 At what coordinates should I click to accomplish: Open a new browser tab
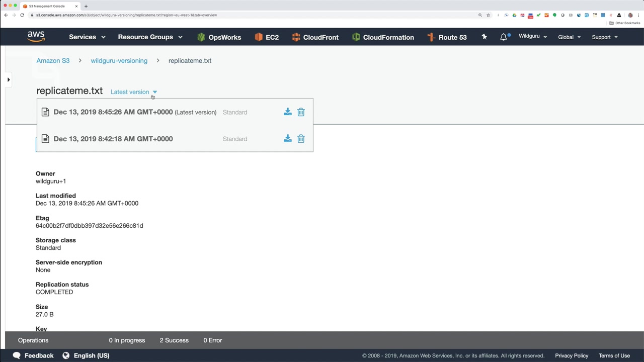[x=86, y=6]
